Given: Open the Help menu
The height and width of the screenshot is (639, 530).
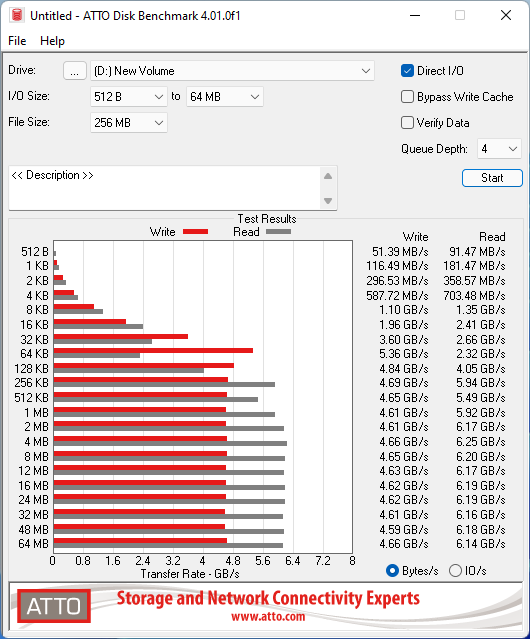Looking at the screenshot, I should click(52, 41).
